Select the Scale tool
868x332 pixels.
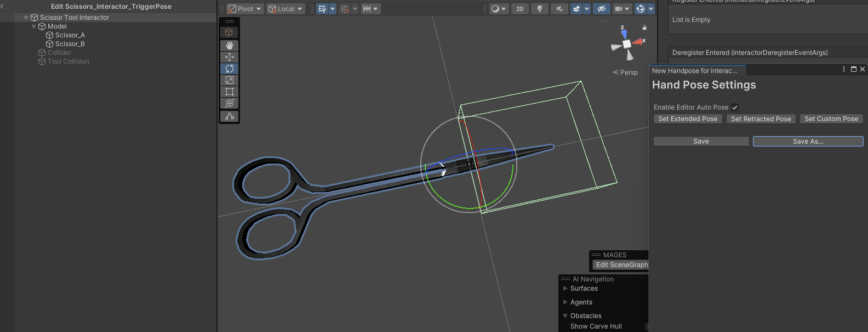pos(229,80)
